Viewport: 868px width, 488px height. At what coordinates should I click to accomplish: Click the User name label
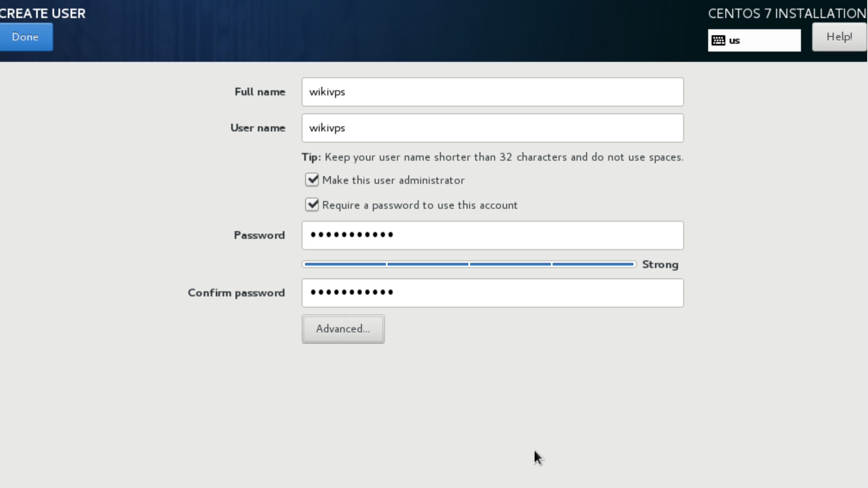coord(258,128)
